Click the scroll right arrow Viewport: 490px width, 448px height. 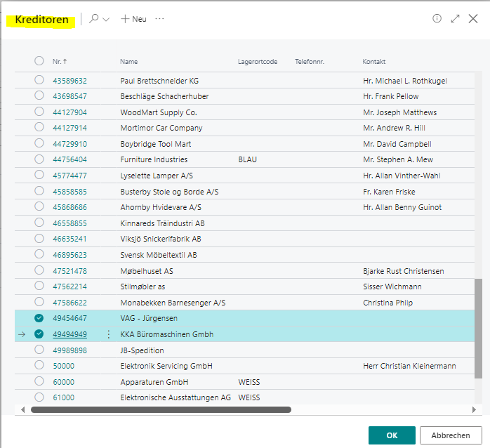474,409
